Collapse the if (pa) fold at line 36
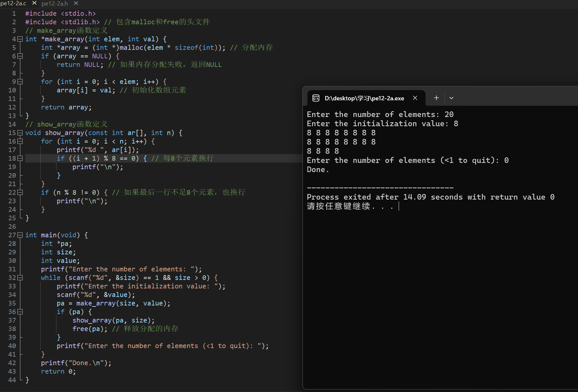 20,312
